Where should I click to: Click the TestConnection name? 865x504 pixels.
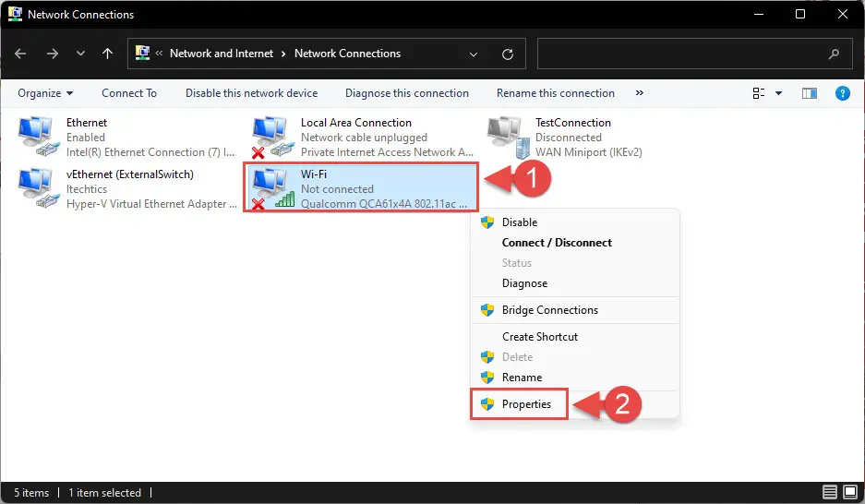point(573,123)
